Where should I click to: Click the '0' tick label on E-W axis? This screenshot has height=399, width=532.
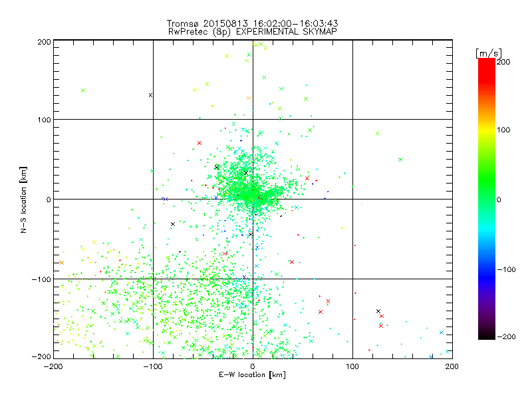253,366
